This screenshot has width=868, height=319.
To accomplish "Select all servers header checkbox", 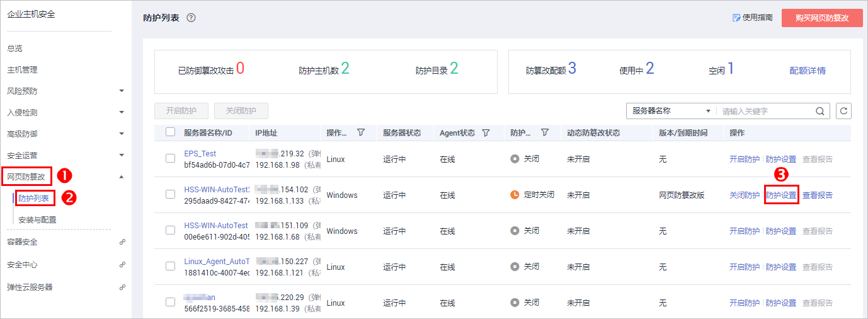I will (170, 132).
